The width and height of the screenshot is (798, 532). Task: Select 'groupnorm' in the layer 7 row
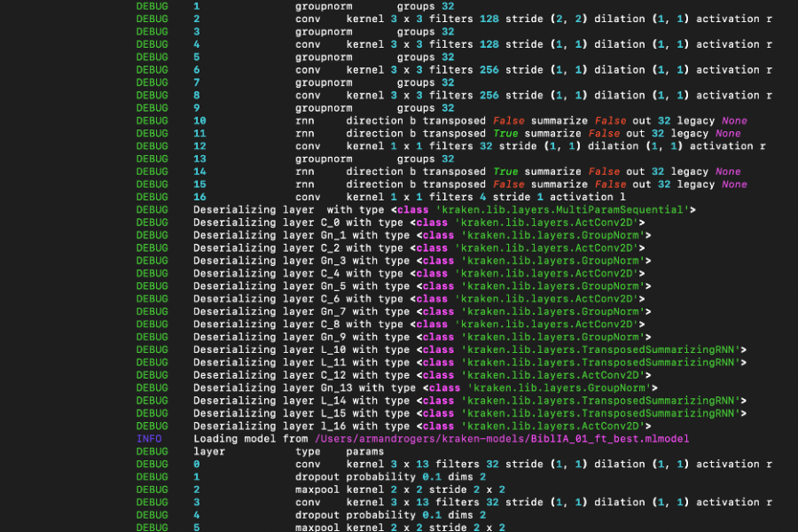(324, 82)
